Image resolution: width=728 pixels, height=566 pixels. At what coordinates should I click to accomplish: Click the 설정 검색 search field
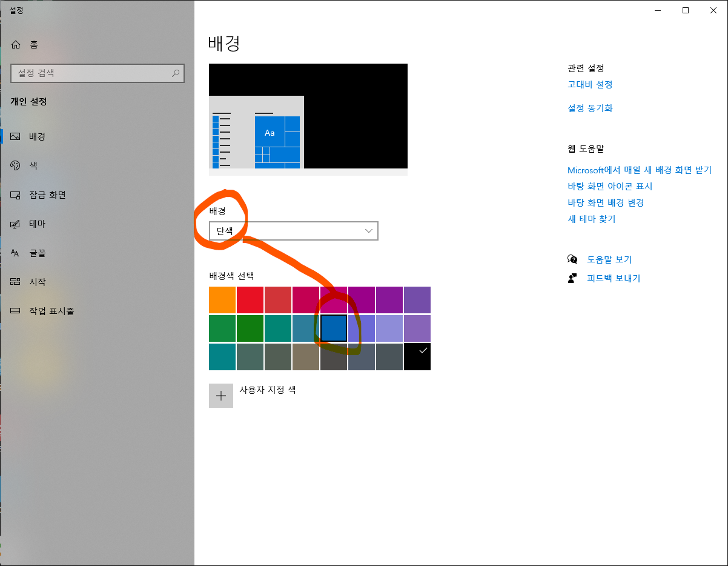point(98,73)
